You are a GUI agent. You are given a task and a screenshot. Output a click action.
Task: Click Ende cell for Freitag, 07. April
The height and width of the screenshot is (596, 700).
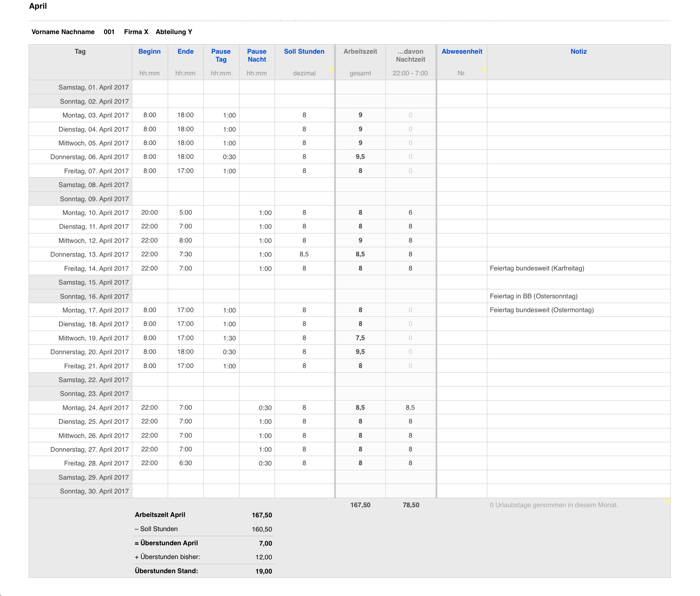click(185, 171)
